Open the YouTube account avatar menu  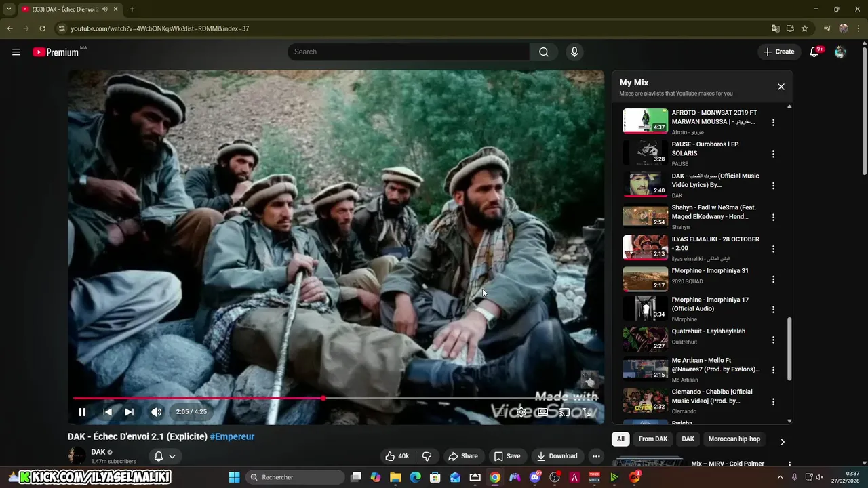(840, 52)
